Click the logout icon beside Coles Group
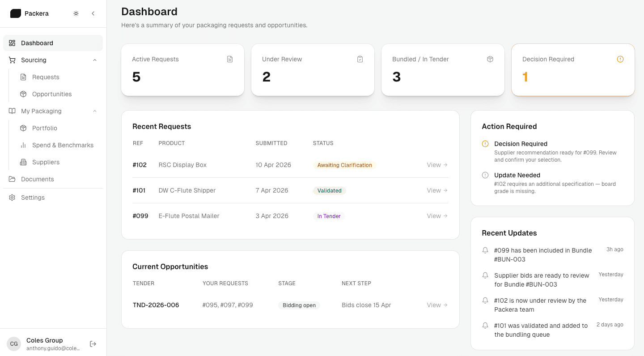The image size is (644, 356). coord(93,344)
